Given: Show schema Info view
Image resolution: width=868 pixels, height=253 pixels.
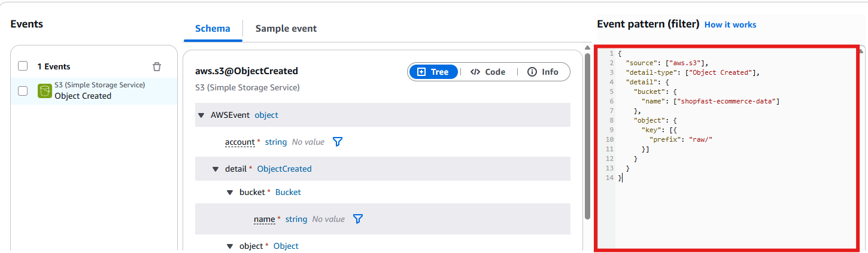Looking at the screenshot, I should pos(543,72).
